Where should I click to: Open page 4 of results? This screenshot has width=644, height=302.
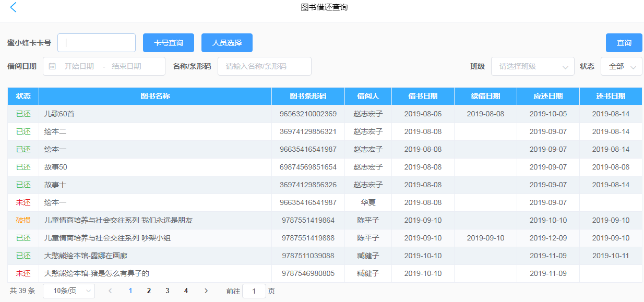click(x=186, y=291)
